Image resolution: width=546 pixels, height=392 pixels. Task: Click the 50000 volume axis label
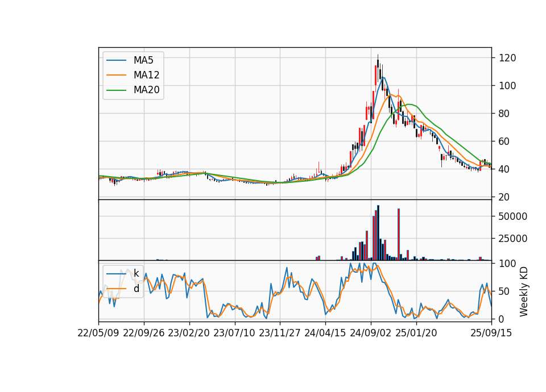click(513, 216)
